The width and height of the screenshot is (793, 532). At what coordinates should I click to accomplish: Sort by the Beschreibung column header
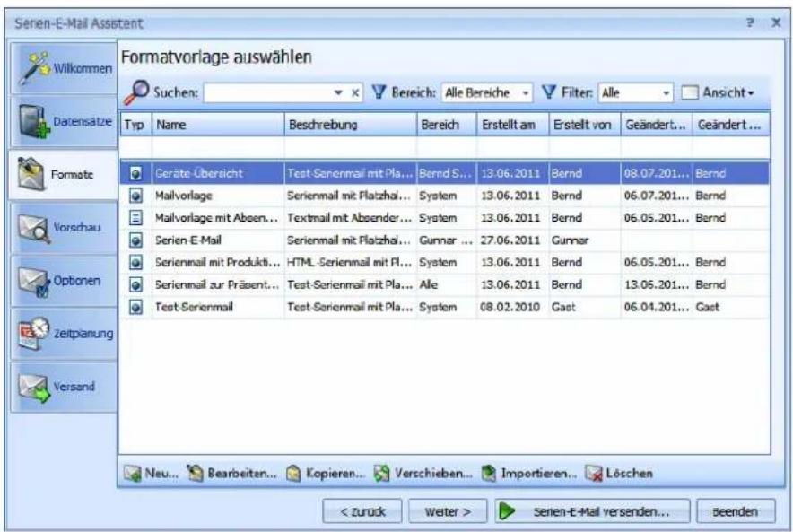[x=351, y=125]
